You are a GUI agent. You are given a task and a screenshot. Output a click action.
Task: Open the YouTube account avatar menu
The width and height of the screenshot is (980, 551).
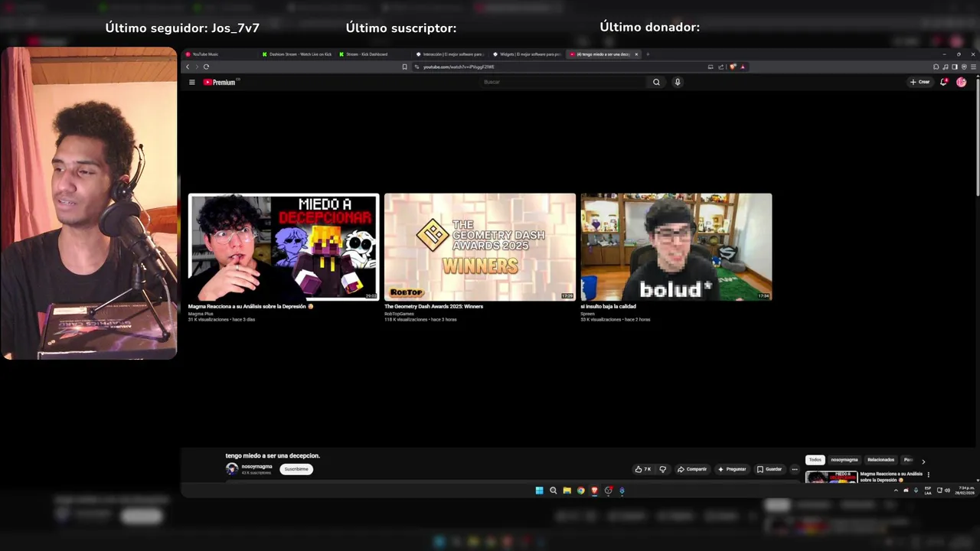962,82
